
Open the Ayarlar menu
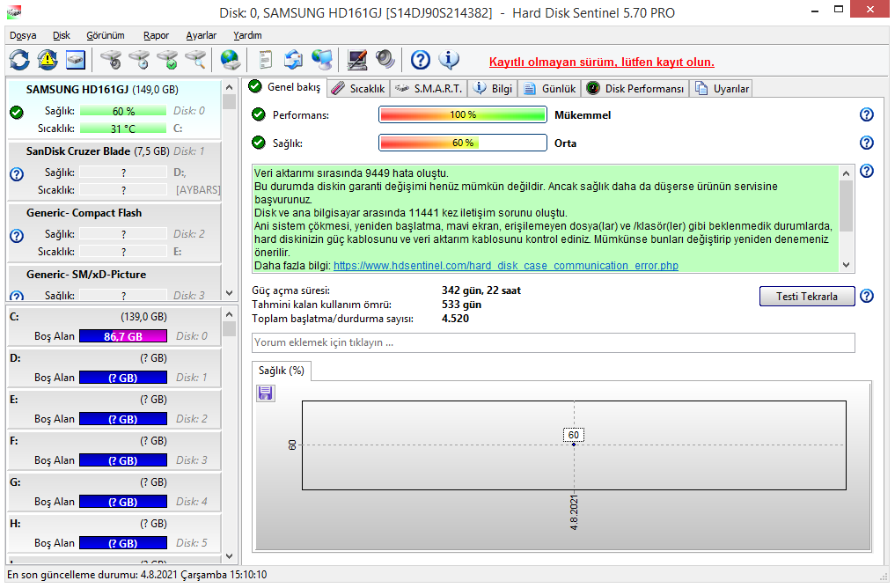(201, 35)
